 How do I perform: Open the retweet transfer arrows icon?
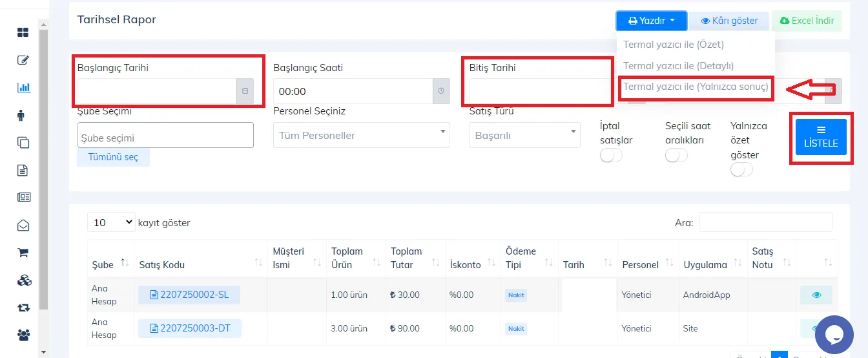23,308
